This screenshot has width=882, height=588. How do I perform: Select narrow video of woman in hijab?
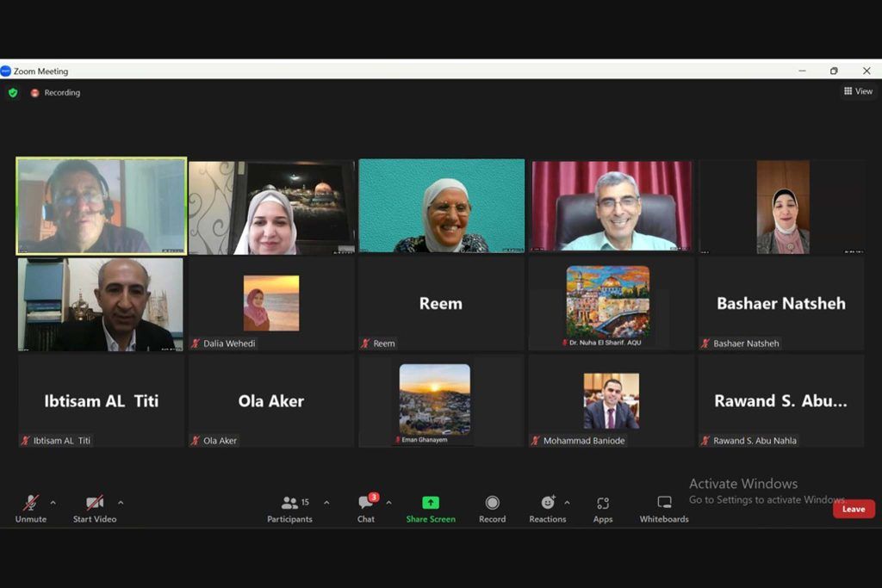click(783, 207)
